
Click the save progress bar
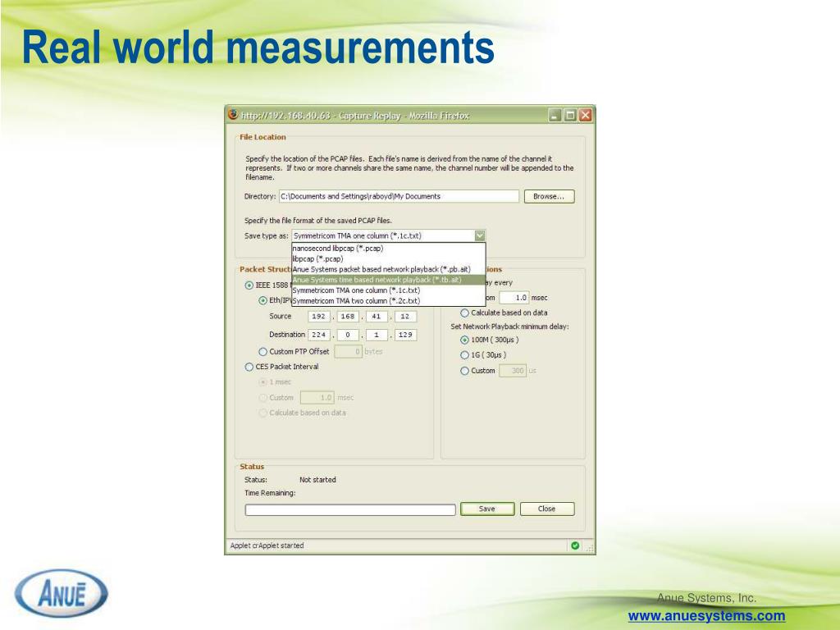click(x=350, y=510)
